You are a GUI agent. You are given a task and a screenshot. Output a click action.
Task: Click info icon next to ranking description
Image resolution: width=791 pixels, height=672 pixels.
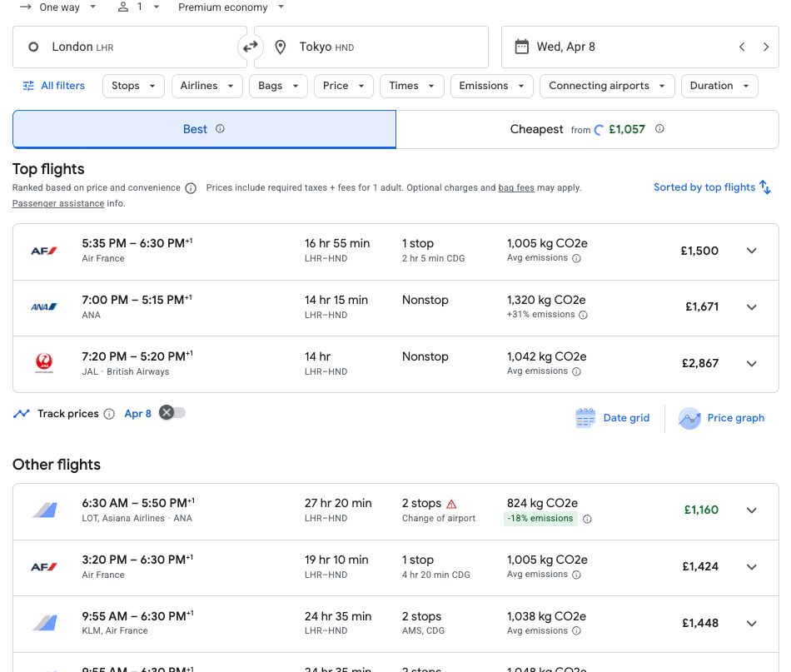tap(191, 188)
